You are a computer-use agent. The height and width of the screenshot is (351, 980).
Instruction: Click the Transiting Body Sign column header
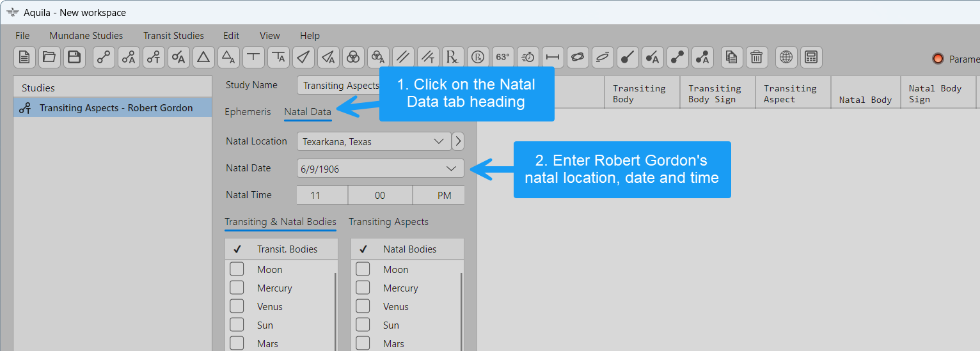click(x=718, y=93)
